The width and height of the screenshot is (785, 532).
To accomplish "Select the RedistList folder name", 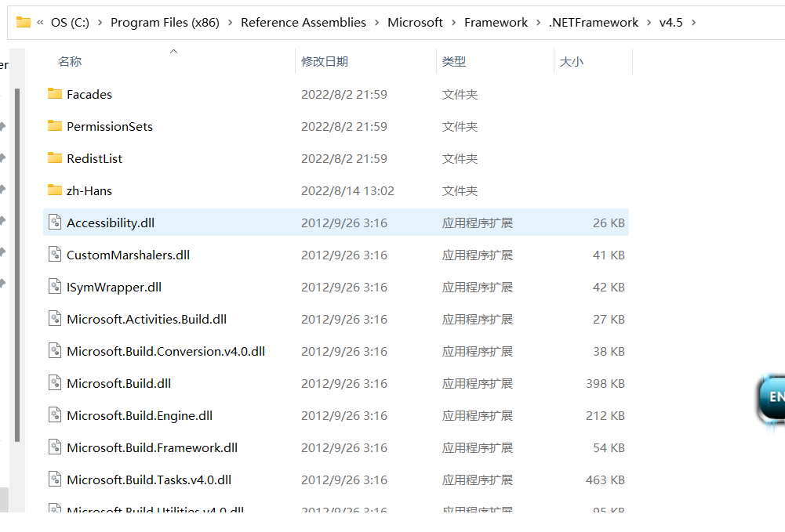I will pyautogui.click(x=95, y=158).
